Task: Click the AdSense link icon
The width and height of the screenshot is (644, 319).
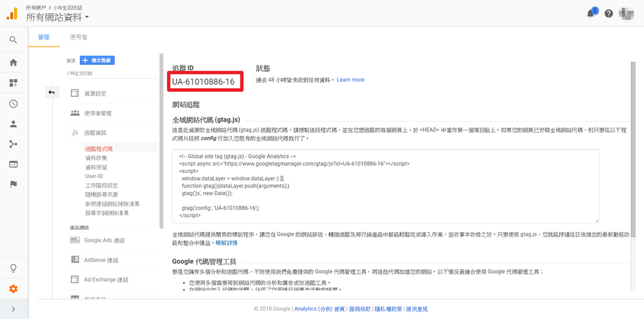Action: pyautogui.click(x=75, y=260)
